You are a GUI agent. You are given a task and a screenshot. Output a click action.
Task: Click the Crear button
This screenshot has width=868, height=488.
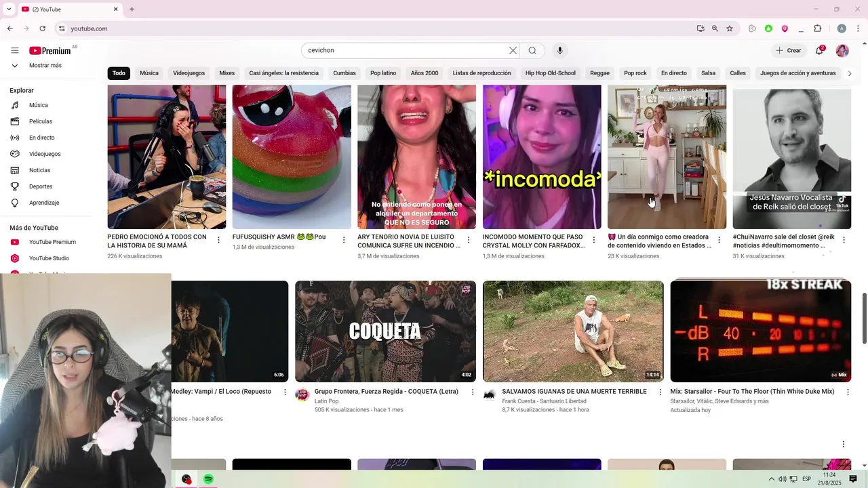tap(789, 50)
